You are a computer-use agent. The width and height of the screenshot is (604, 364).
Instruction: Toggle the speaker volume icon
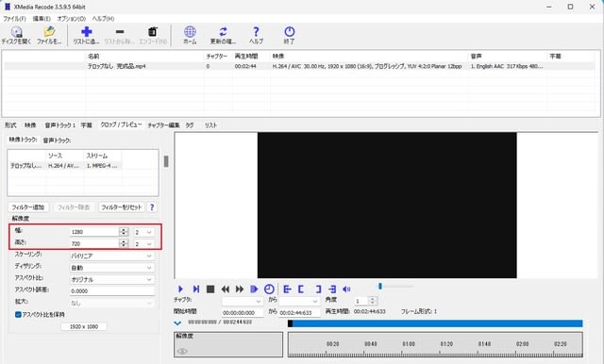coord(346,289)
